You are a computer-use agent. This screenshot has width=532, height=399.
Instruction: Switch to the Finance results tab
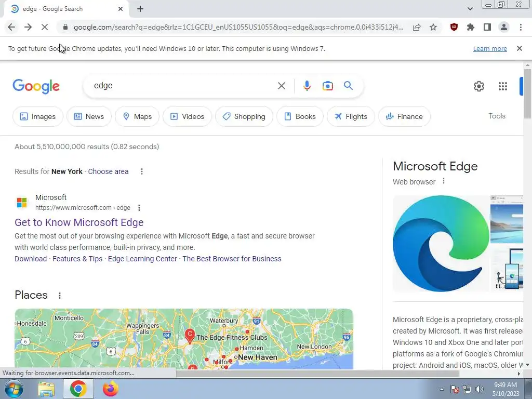point(404,116)
